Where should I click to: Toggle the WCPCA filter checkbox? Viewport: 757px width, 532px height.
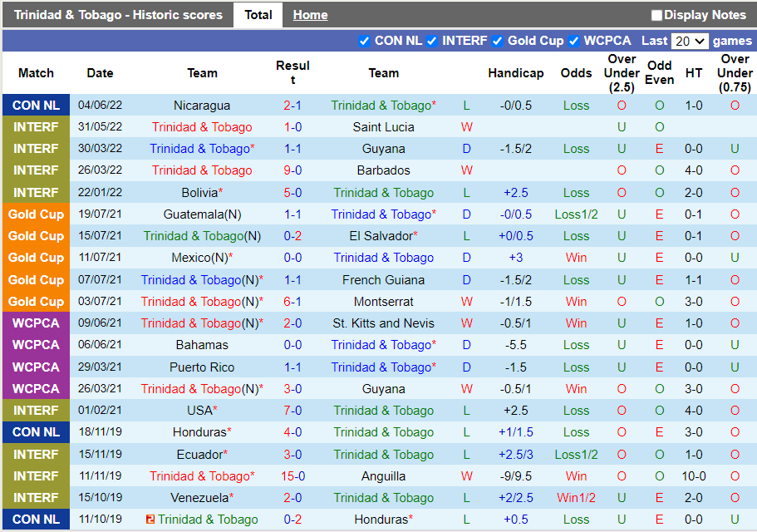[573, 41]
